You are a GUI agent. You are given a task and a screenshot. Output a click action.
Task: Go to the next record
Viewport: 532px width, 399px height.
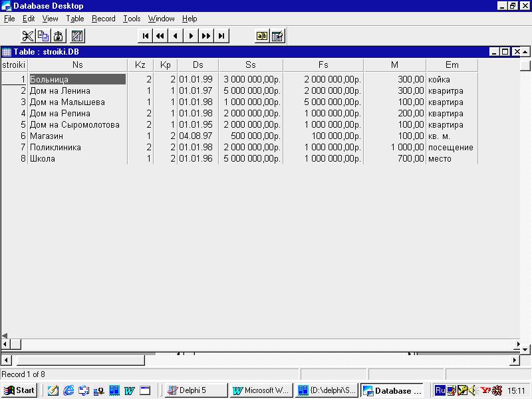191,36
